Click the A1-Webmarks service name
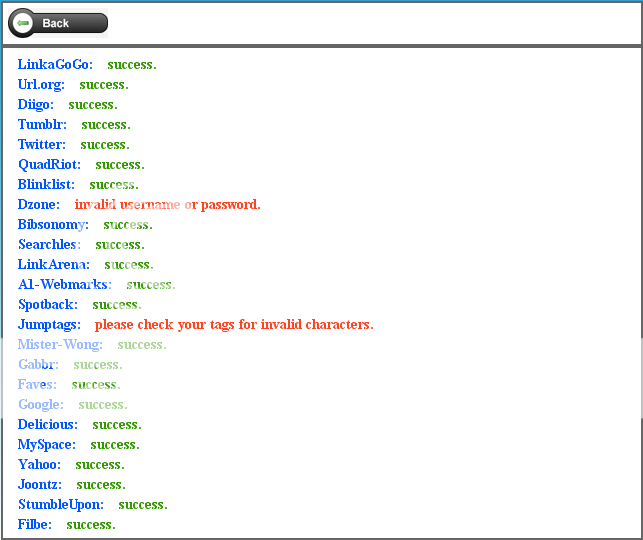 (65, 285)
